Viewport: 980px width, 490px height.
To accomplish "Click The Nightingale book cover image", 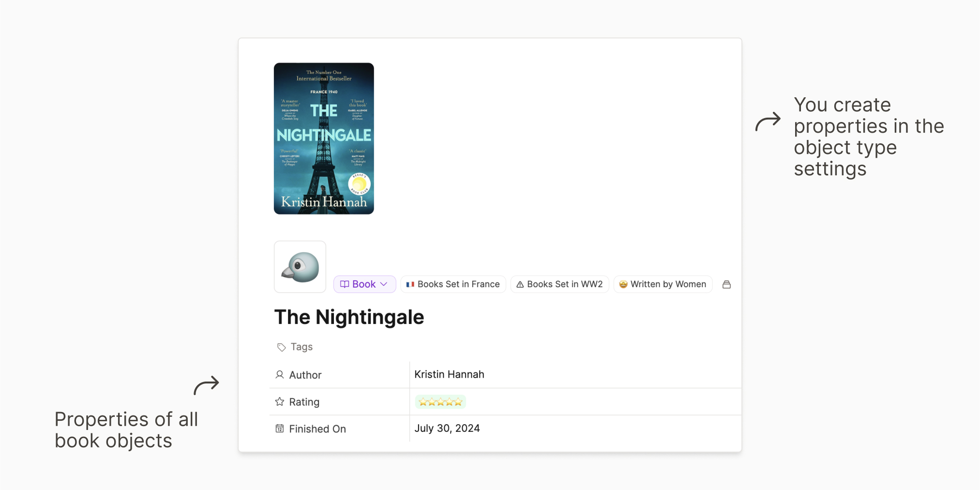I will [x=324, y=138].
